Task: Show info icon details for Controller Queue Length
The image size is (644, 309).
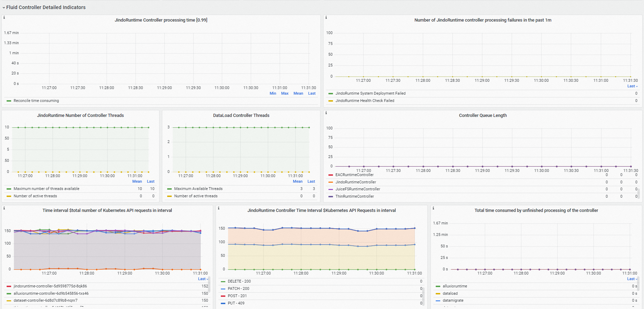Action: [326, 113]
